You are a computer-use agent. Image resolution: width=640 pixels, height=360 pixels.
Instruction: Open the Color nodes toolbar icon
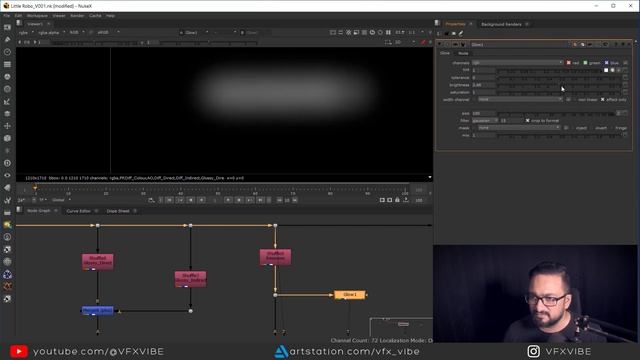tap(7, 77)
